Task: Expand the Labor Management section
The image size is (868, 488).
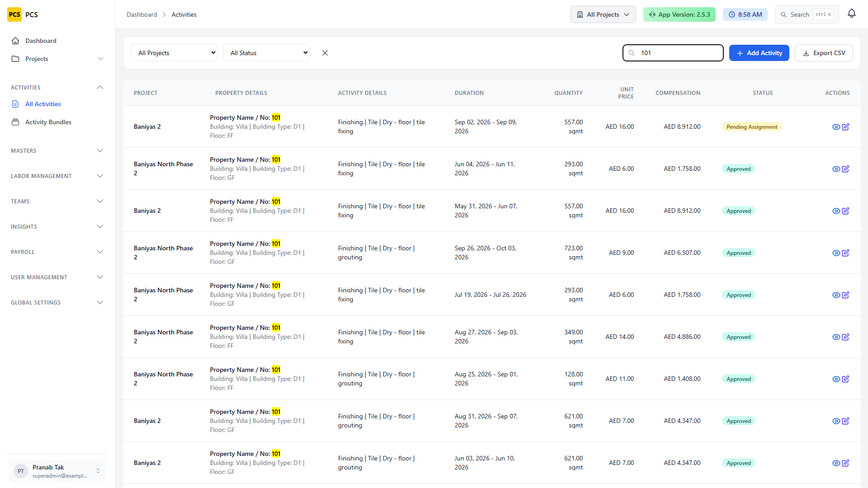Action: coord(57,176)
